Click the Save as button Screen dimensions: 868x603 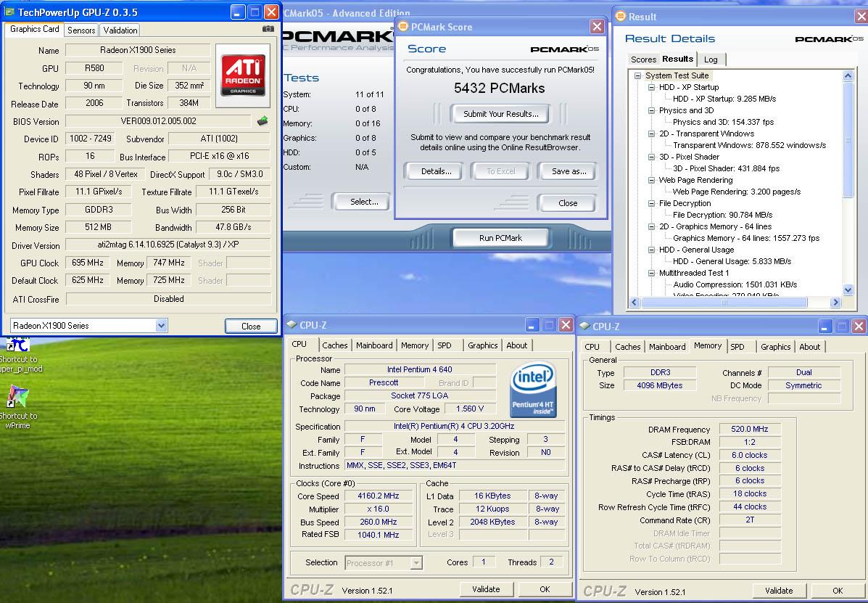(x=569, y=172)
